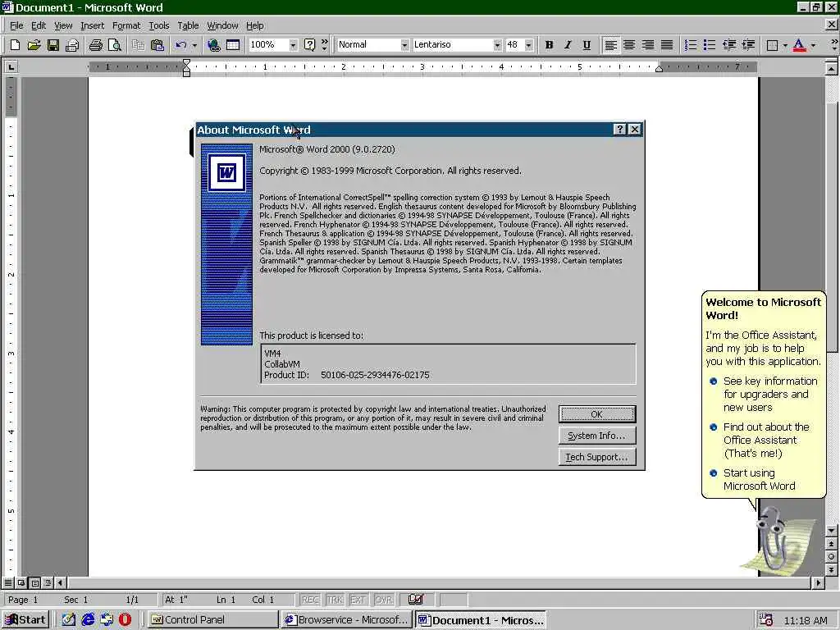Open the Edit menu
The height and width of the screenshot is (630, 840).
38,25
